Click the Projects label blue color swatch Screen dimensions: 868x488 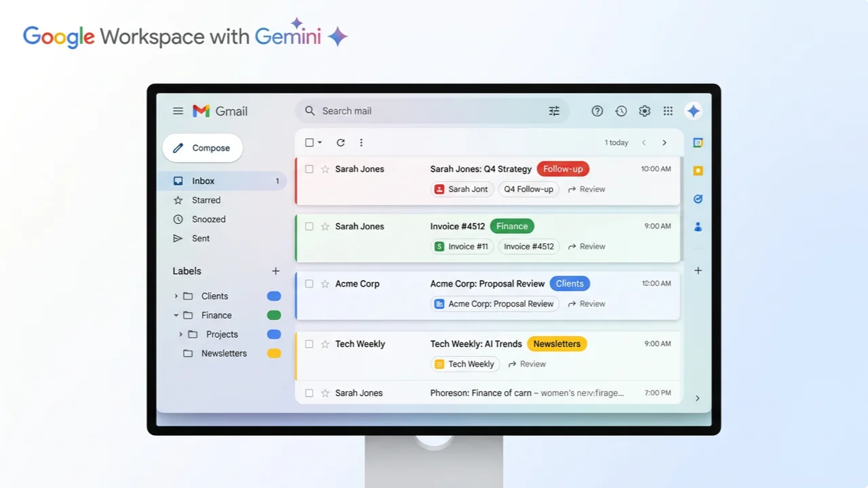[x=274, y=334]
